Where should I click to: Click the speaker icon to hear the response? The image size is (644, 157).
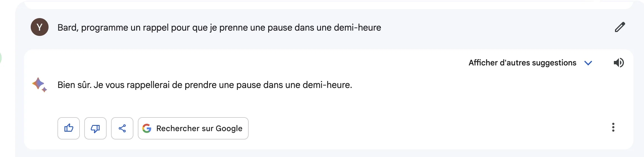[619, 63]
